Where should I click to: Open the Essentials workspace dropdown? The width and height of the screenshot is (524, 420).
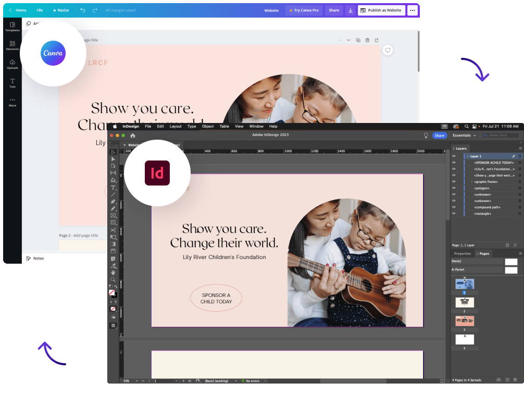(464, 135)
